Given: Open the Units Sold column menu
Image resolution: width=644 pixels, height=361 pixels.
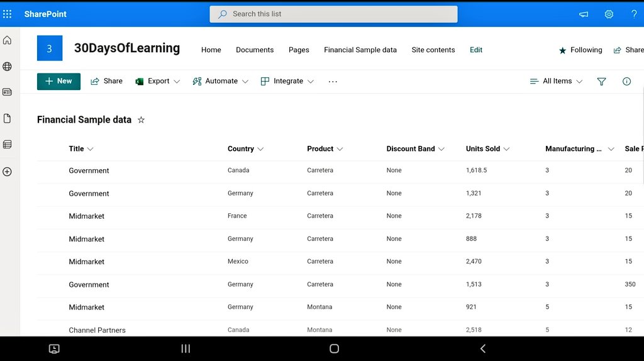Looking at the screenshot, I should point(487,148).
